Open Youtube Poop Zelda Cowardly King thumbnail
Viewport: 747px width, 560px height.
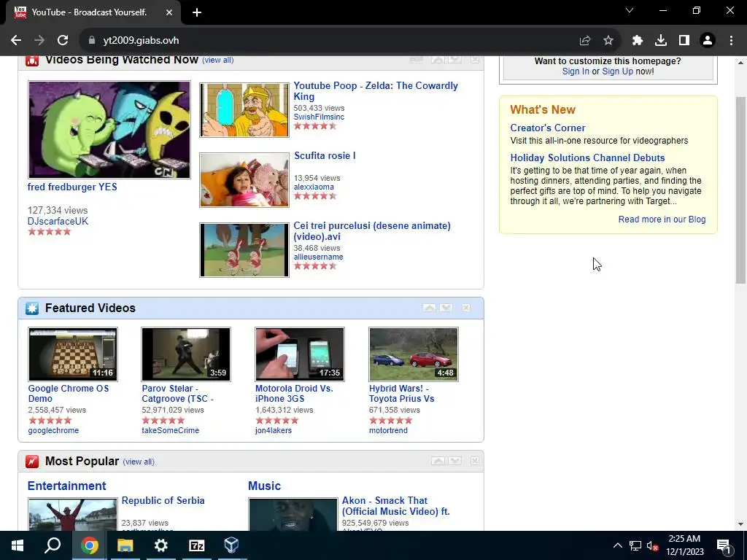tap(244, 110)
